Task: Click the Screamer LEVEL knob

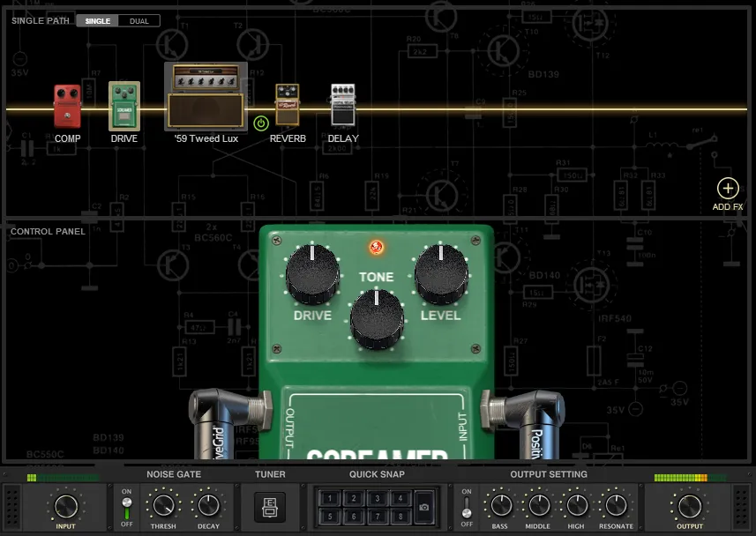Action: [x=441, y=274]
